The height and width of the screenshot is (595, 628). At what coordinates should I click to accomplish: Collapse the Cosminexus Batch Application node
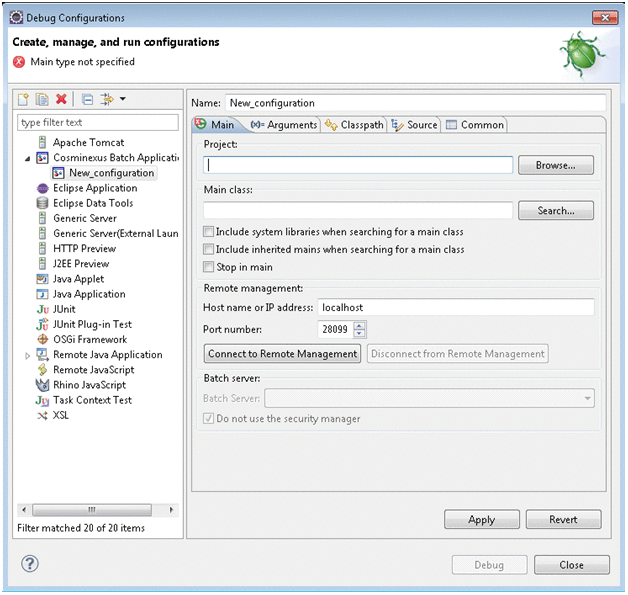point(28,158)
